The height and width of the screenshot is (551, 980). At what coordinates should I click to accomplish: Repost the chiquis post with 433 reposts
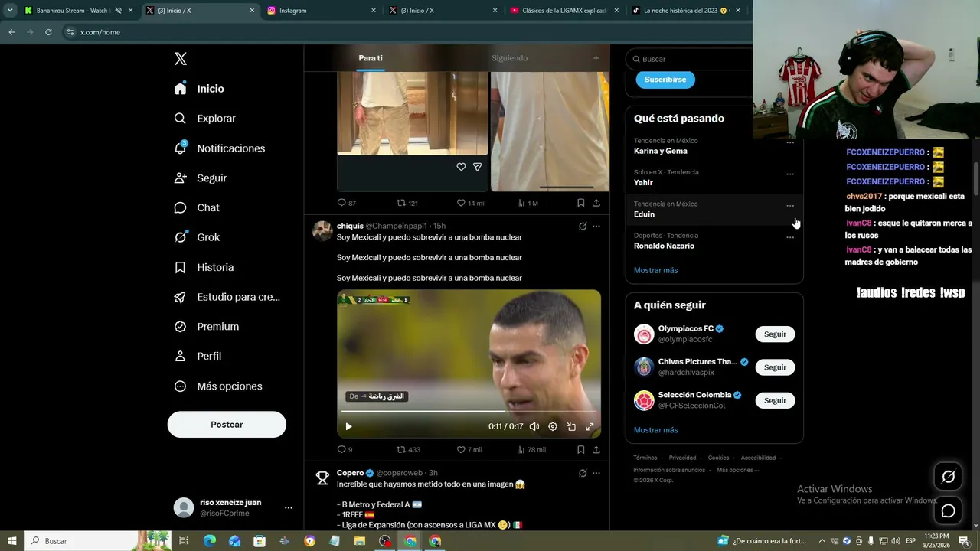[x=408, y=449]
